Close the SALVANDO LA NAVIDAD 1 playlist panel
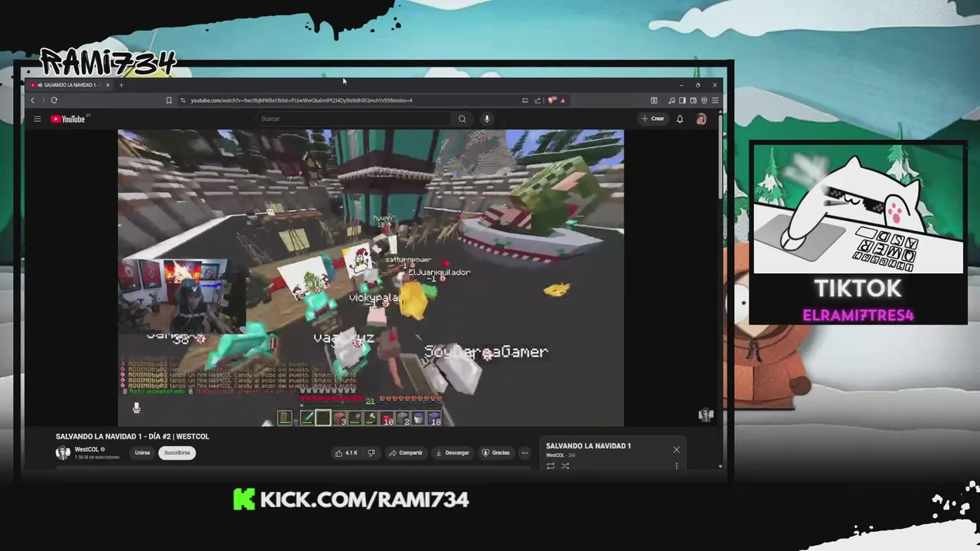This screenshot has width=980, height=551. [676, 449]
